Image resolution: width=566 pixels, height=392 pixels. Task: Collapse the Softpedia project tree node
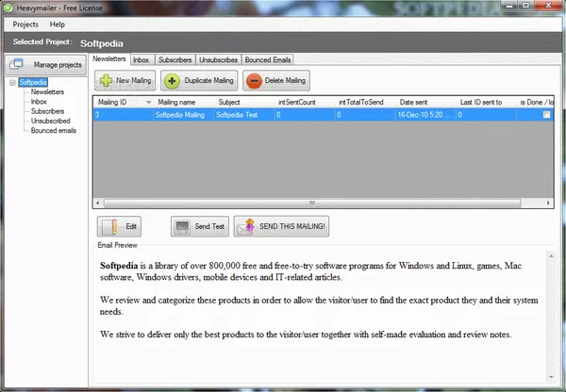click(12, 83)
